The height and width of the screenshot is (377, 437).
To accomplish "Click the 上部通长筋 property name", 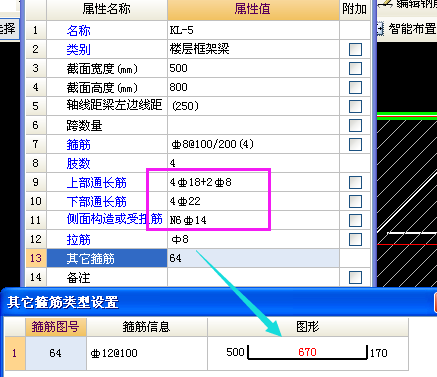I will pyautogui.click(x=96, y=183).
